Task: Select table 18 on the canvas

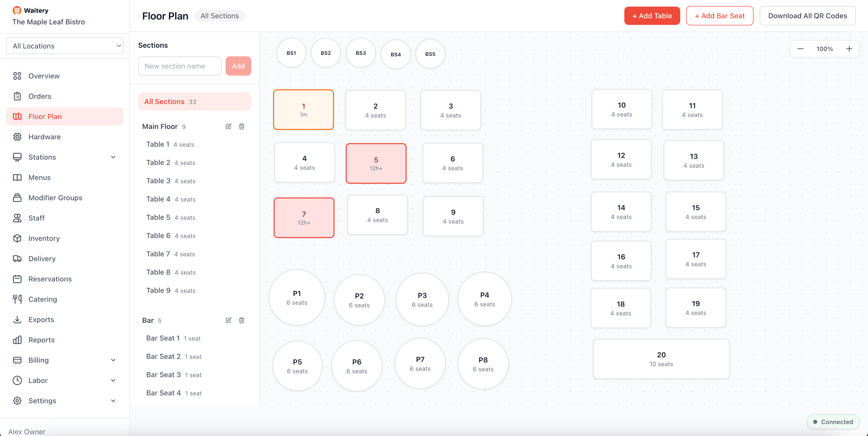Action: tap(621, 308)
